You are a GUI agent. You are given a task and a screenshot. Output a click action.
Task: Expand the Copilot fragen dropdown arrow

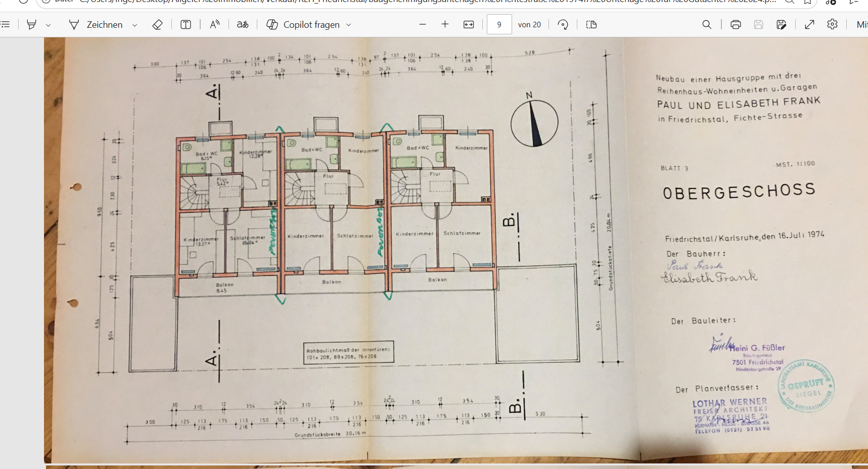tap(348, 25)
